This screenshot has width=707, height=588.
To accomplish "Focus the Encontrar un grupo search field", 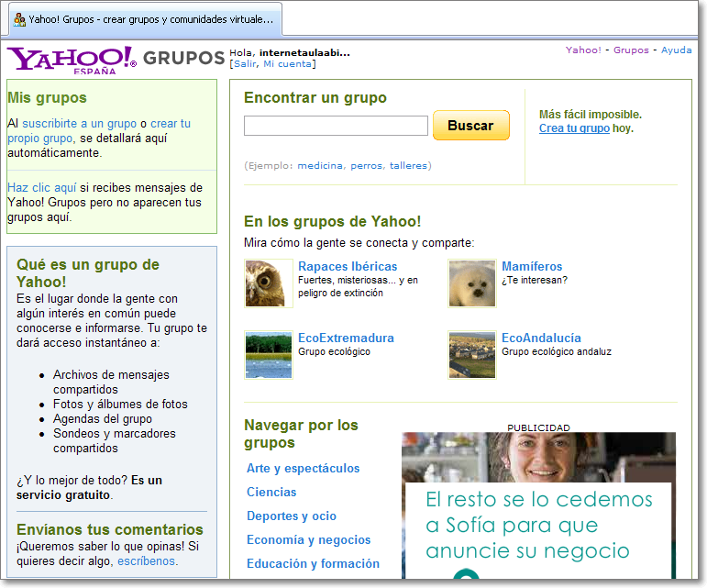I will (x=336, y=126).
